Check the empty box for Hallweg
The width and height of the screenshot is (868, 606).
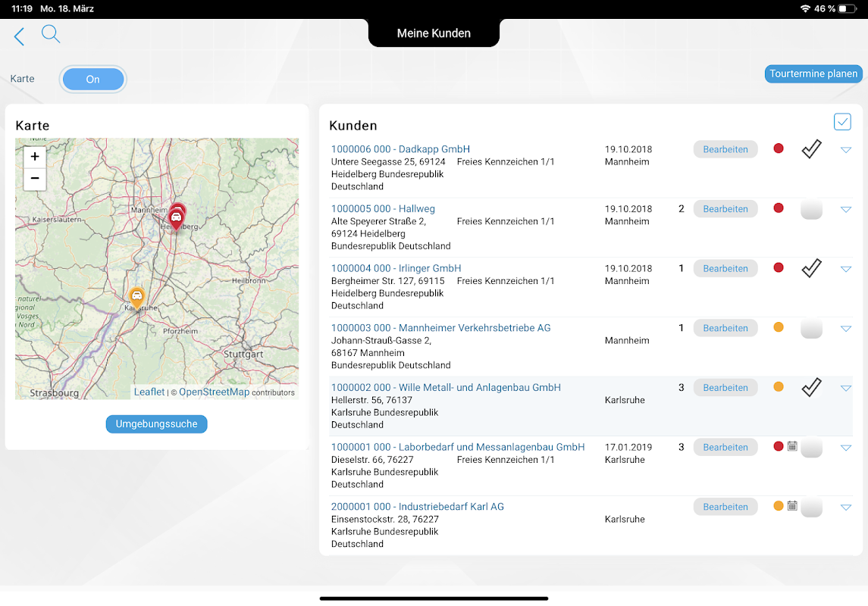[812, 209]
